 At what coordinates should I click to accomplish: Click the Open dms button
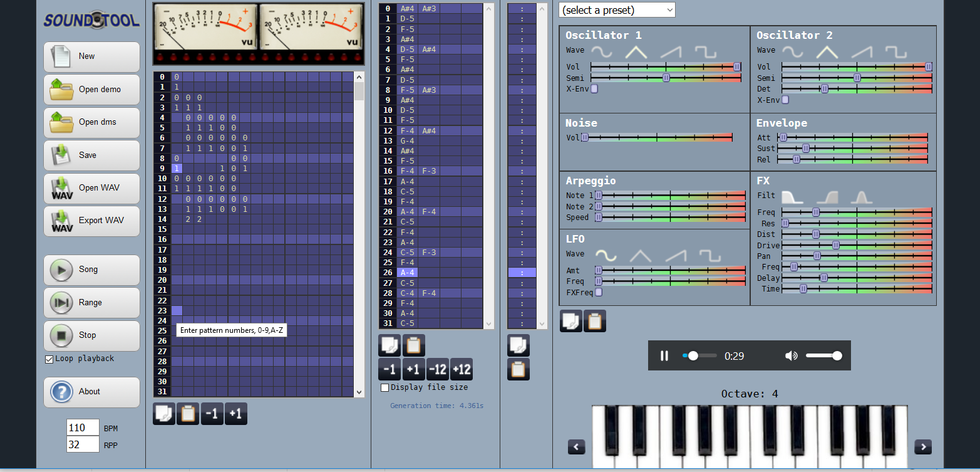pyautogui.click(x=91, y=122)
